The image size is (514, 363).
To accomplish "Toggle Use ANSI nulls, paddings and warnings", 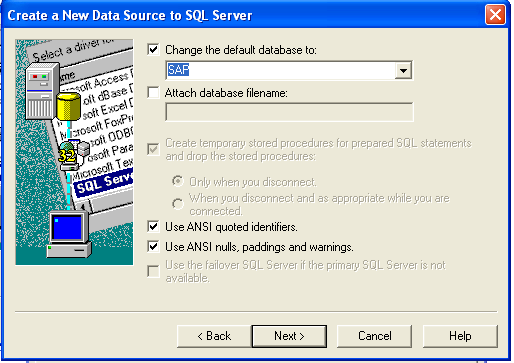I will pos(153,247).
